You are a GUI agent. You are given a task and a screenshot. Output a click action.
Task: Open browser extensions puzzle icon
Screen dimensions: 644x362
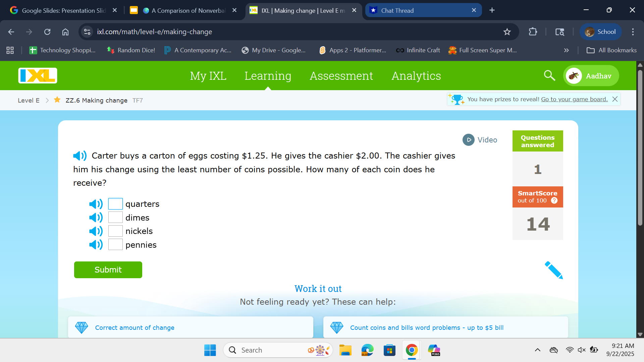(533, 32)
